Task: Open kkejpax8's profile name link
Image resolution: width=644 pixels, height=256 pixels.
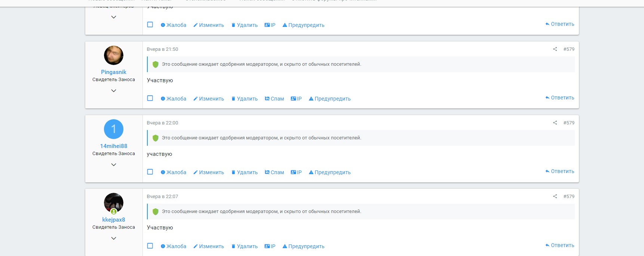Action: point(114,220)
